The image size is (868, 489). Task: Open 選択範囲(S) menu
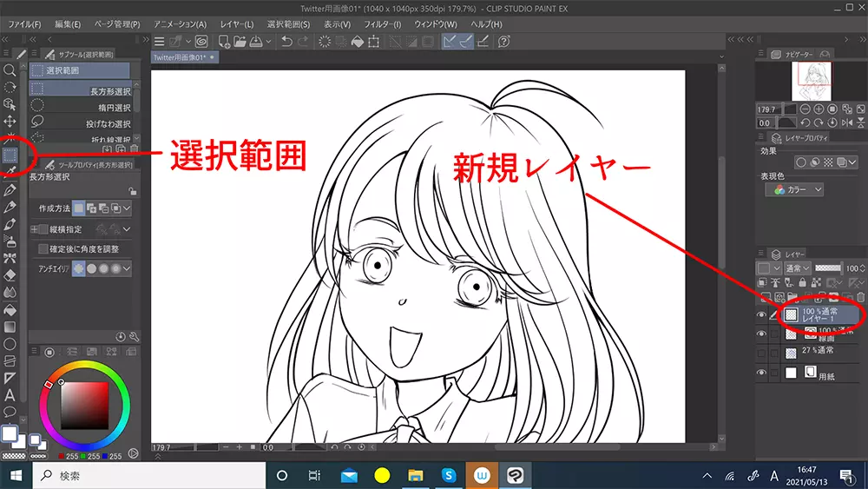[x=288, y=24]
